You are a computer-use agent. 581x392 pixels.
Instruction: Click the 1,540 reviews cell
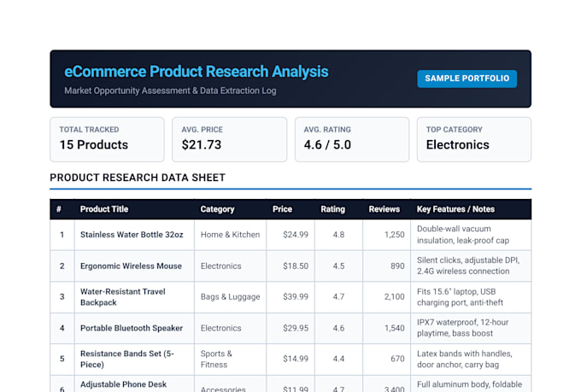coord(387,328)
